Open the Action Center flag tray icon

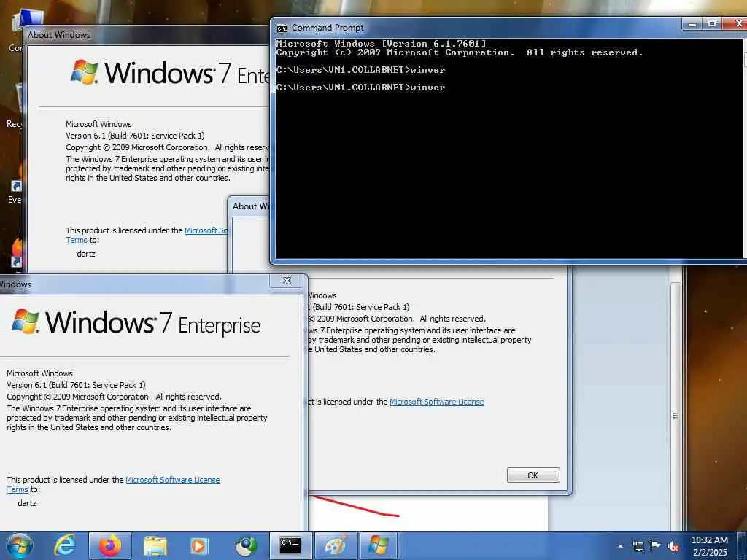click(656, 546)
